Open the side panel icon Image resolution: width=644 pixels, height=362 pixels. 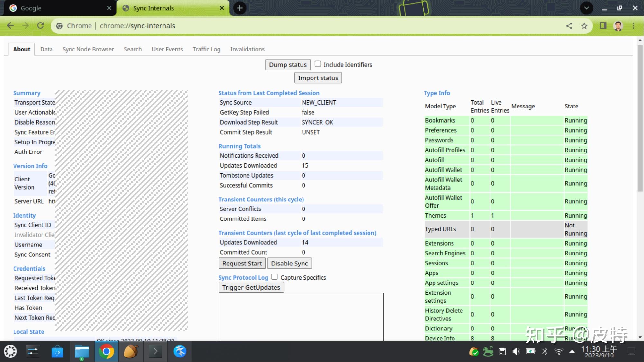(x=603, y=26)
